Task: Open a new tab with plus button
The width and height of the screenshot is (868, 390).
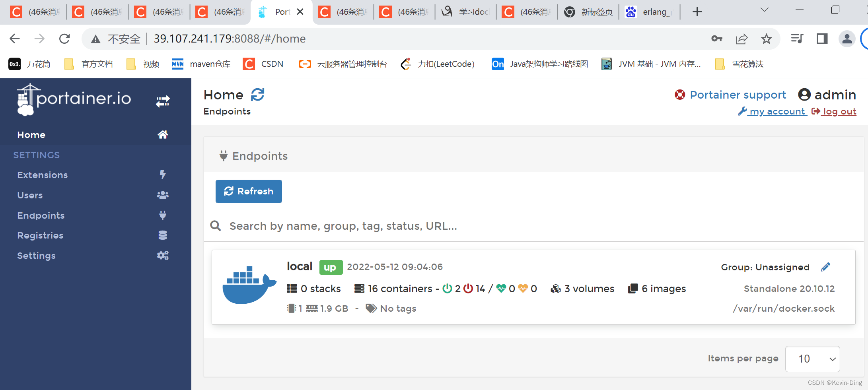Action: tap(697, 12)
